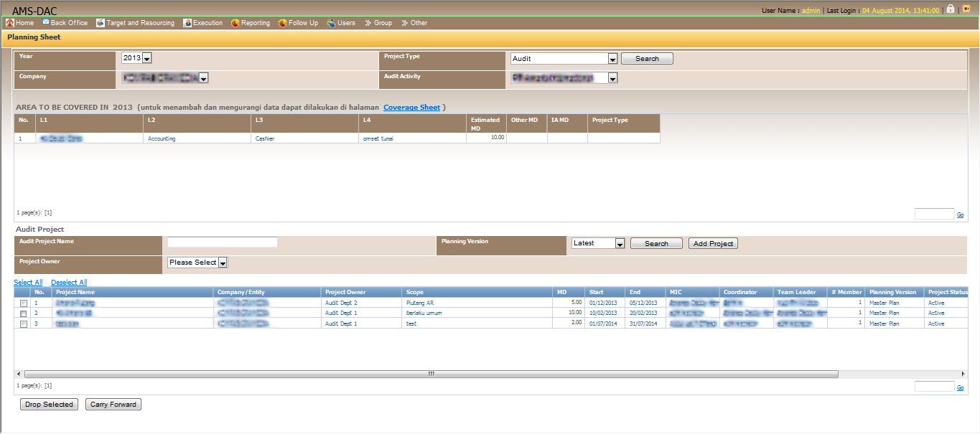
Task: Click the Target and Resourcing icon
Action: [101, 23]
